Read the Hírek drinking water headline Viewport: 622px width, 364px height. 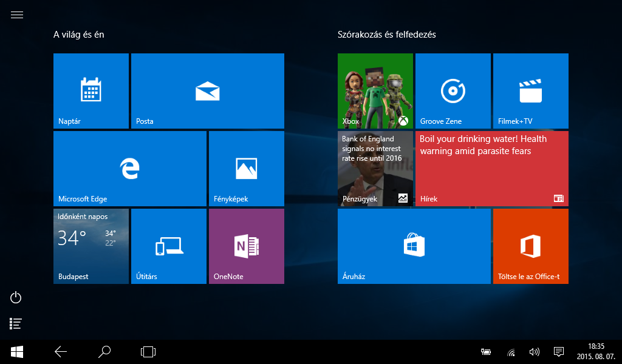coord(492,169)
